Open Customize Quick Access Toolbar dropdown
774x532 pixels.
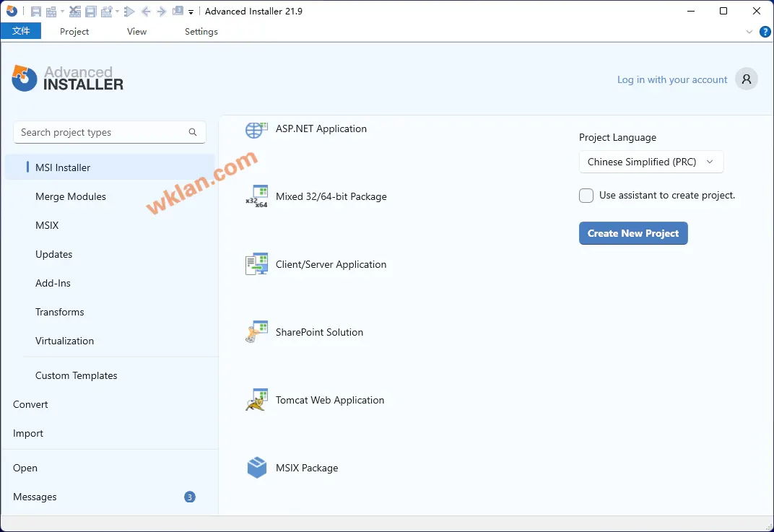click(x=191, y=12)
